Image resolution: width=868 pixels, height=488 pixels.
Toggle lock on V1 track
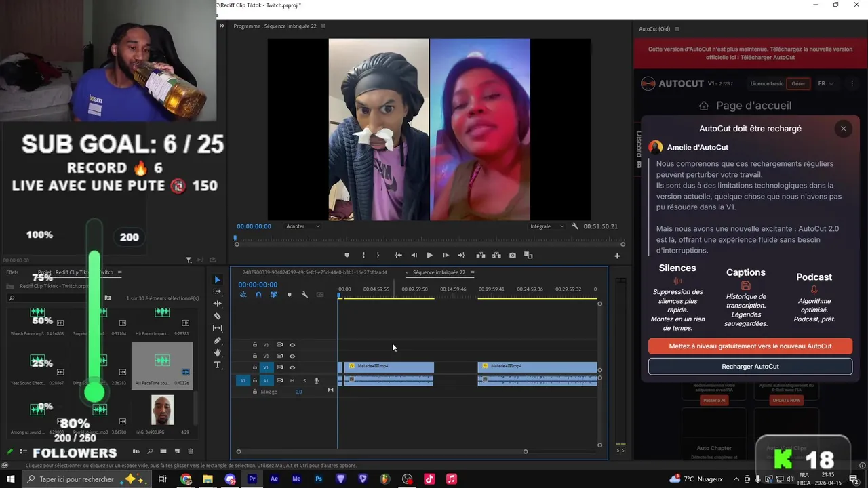click(255, 367)
